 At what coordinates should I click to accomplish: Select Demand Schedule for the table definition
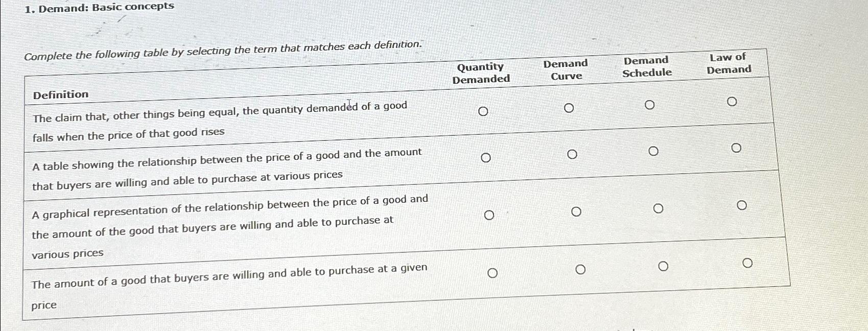653,151
